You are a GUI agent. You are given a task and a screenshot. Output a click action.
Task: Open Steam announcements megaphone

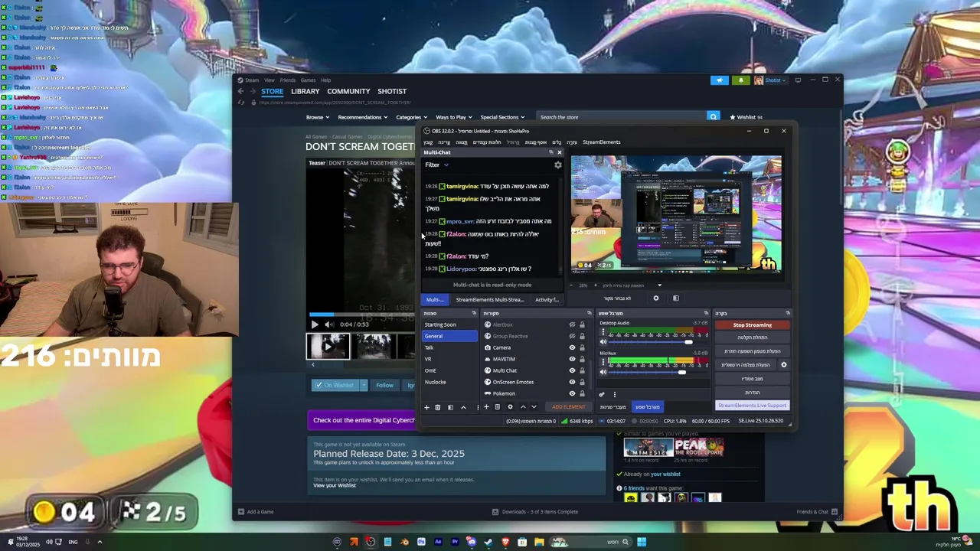click(x=720, y=80)
